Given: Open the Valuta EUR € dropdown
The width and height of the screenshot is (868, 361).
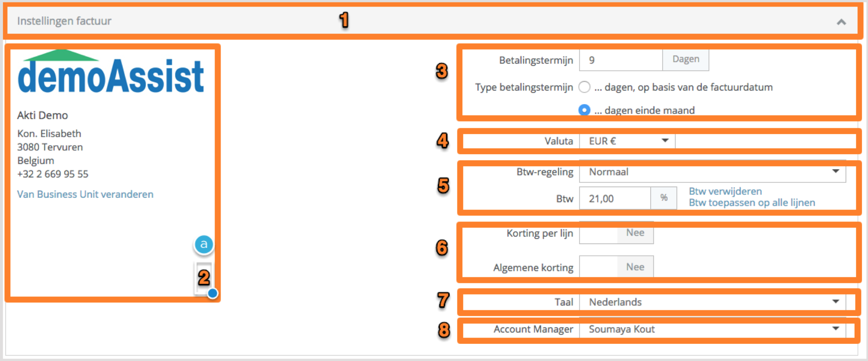Looking at the screenshot, I should click(627, 141).
